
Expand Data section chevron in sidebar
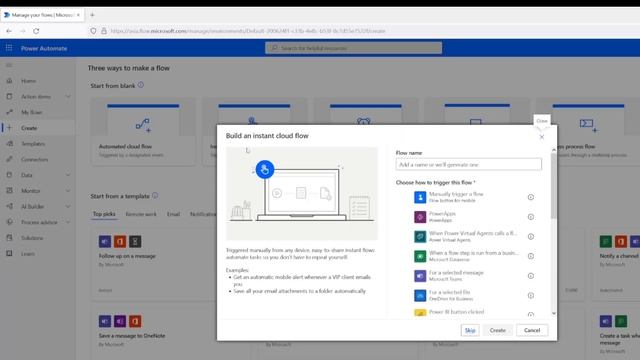point(68,175)
